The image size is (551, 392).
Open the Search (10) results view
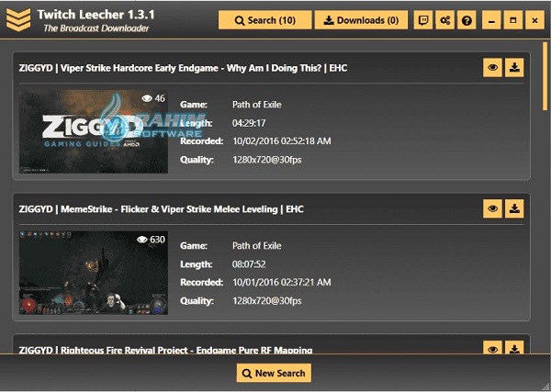click(x=265, y=20)
